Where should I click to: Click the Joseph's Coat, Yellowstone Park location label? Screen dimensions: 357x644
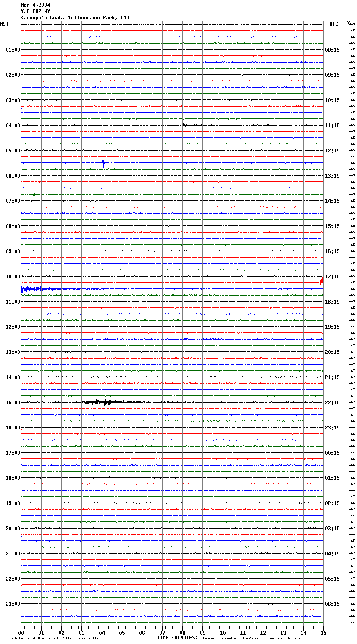(x=75, y=18)
